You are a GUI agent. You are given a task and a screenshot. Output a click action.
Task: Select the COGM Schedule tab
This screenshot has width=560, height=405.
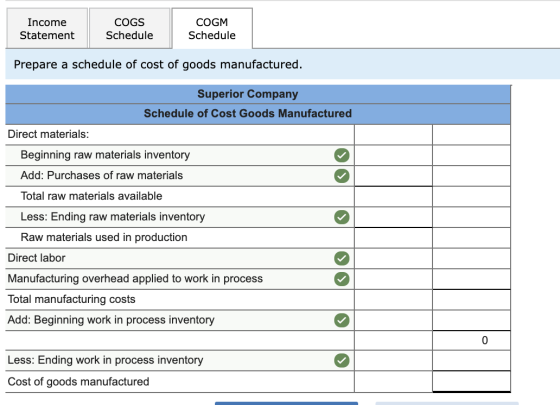[x=212, y=29]
